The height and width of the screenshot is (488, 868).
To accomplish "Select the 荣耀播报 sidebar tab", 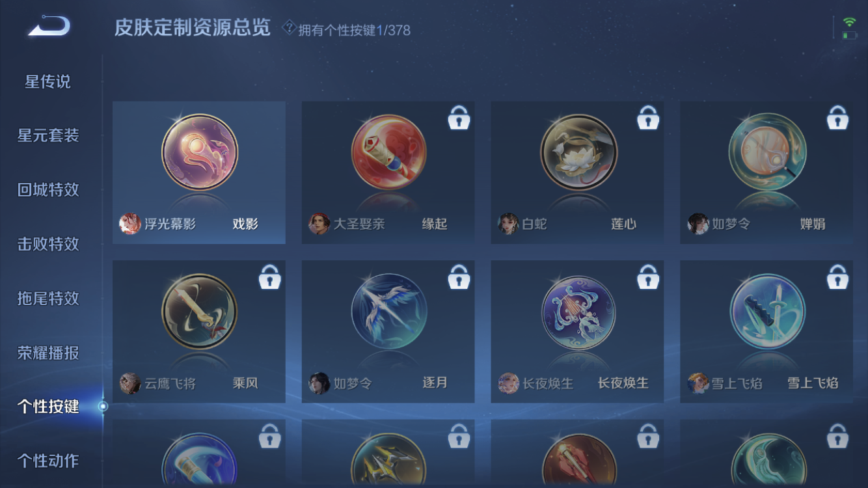I will [47, 353].
